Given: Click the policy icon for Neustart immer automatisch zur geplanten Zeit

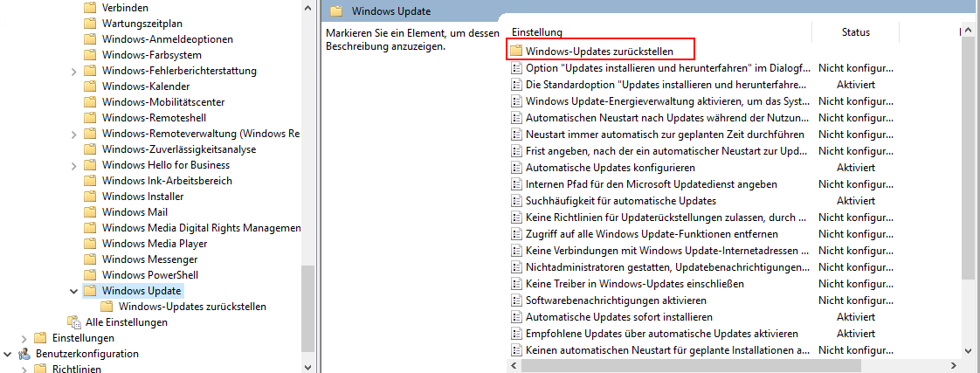Looking at the screenshot, I should click(516, 135).
